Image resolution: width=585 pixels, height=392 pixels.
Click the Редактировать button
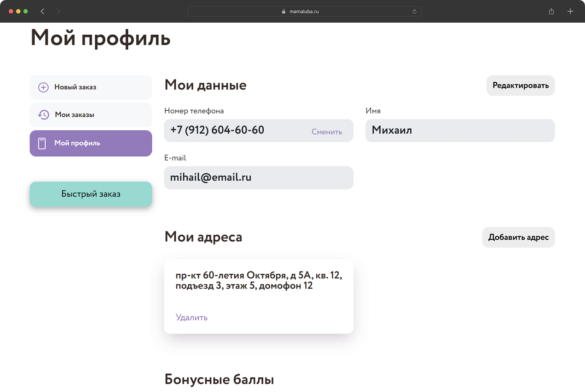click(x=520, y=85)
